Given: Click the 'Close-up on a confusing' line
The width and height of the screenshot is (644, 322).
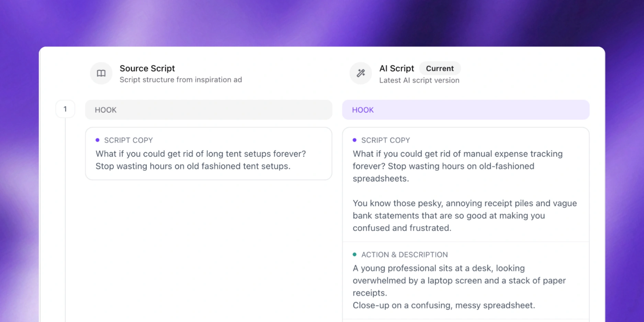Looking at the screenshot, I should pos(443,305).
